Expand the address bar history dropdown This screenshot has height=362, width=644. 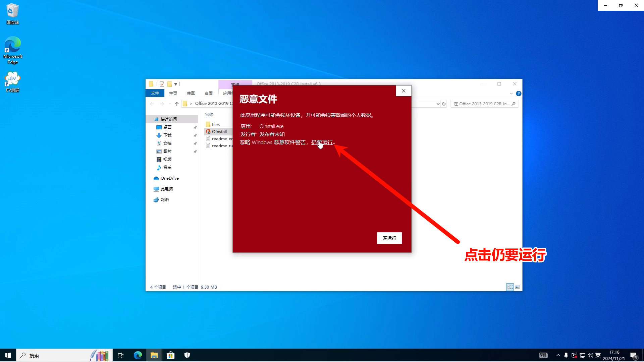(438, 104)
